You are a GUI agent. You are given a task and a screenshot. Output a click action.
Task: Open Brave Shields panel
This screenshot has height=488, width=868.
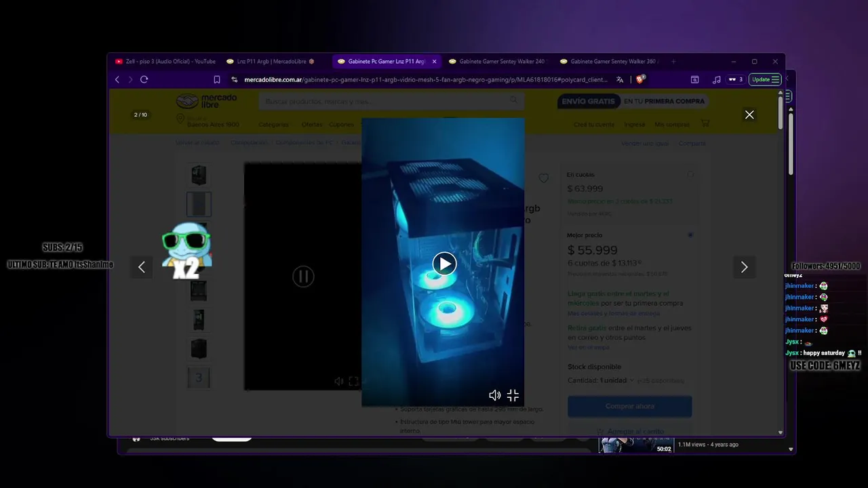point(639,79)
